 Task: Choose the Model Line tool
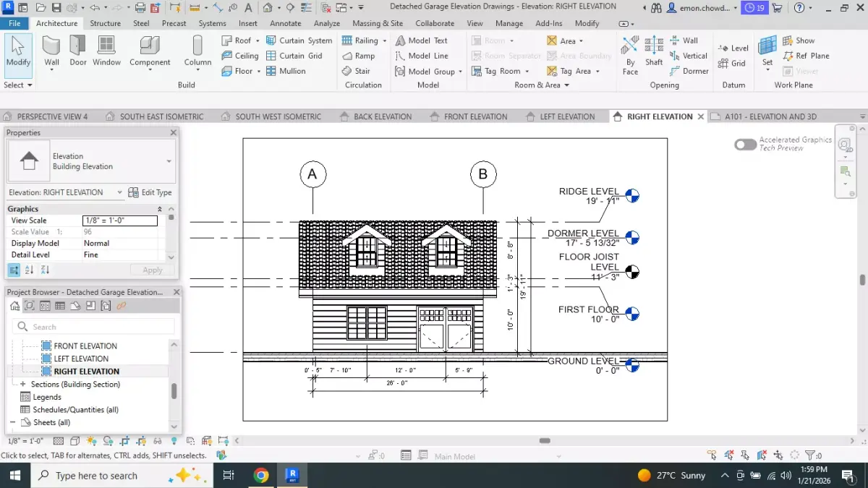tap(422, 56)
